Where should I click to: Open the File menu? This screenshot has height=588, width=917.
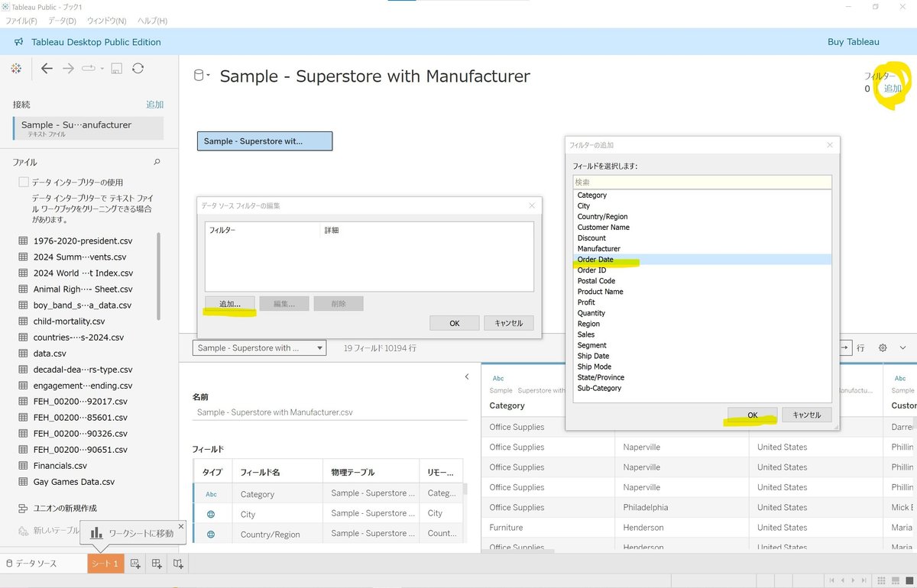pyautogui.click(x=21, y=21)
